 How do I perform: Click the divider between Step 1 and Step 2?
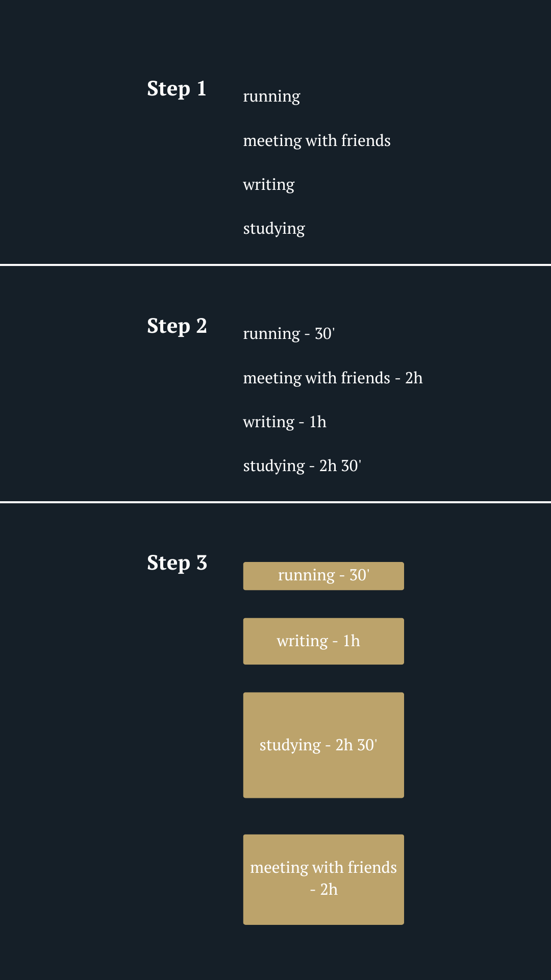(x=275, y=265)
